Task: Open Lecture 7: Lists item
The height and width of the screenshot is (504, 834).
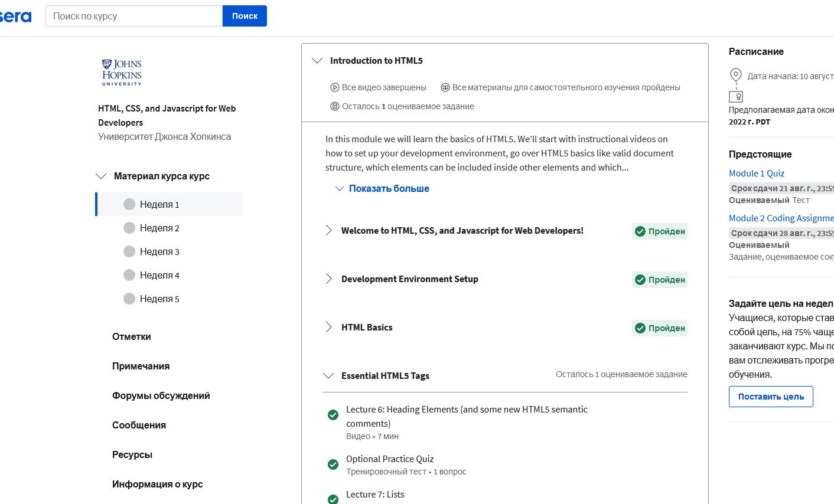Action: [375, 494]
